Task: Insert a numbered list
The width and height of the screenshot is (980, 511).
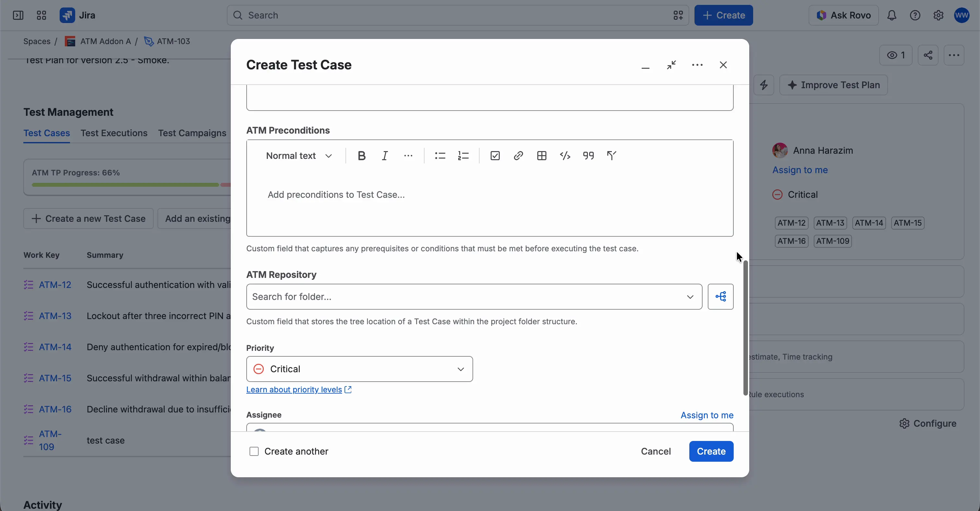Action: click(463, 156)
